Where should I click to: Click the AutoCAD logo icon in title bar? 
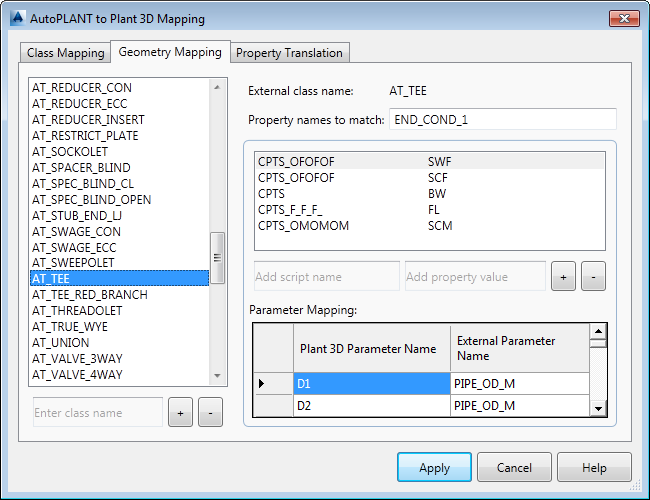pyautogui.click(x=18, y=18)
